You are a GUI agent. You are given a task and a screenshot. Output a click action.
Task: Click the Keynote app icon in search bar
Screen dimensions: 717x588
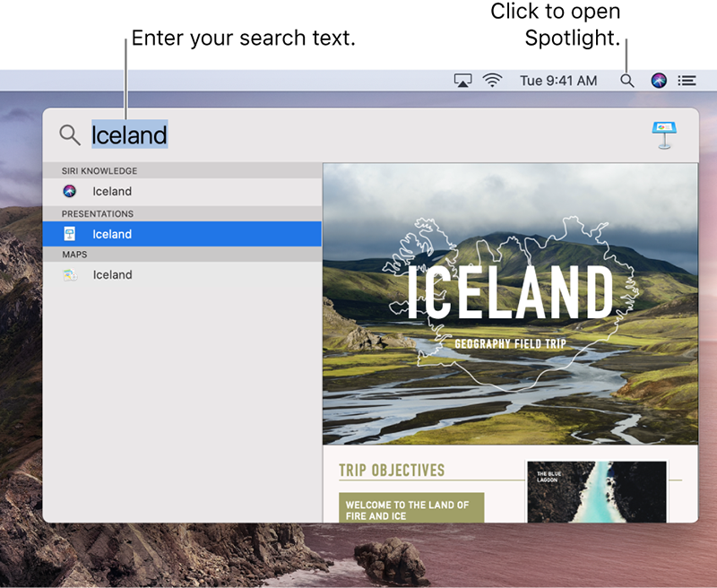click(663, 135)
